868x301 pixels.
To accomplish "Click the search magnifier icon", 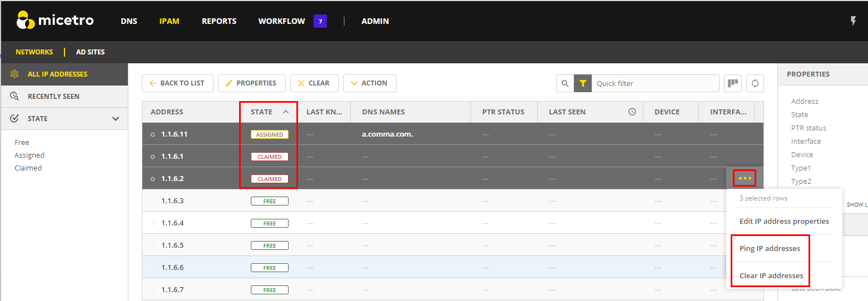I will coord(565,83).
